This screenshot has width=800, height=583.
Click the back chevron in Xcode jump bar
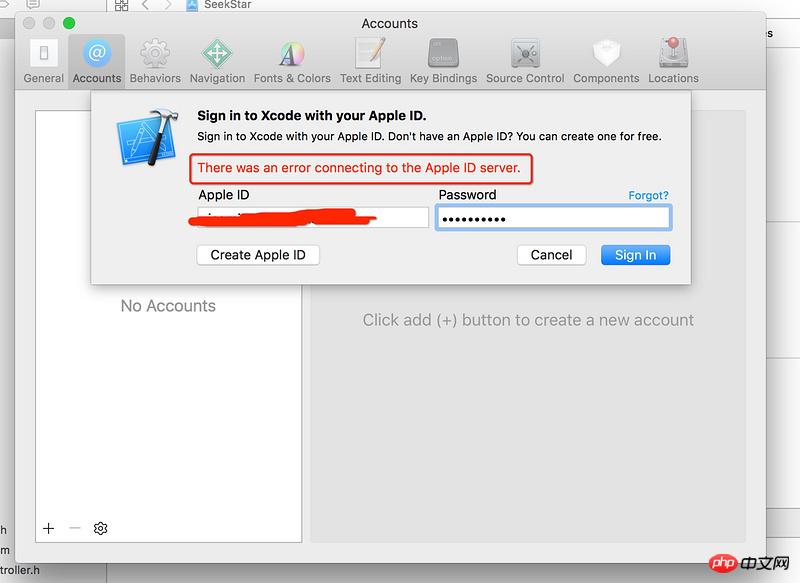[x=145, y=5]
